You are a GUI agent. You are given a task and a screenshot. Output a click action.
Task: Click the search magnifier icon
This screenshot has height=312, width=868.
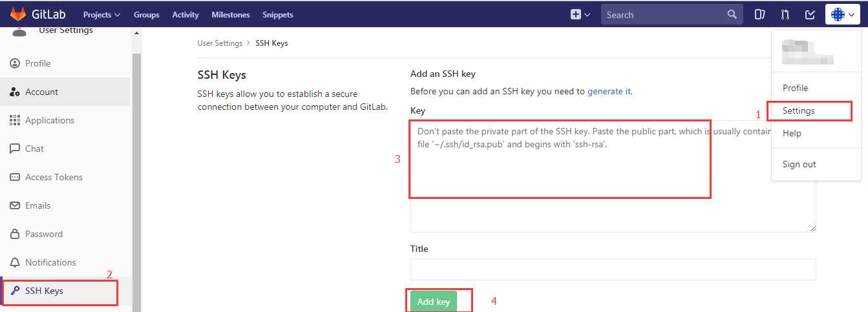tap(732, 14)
